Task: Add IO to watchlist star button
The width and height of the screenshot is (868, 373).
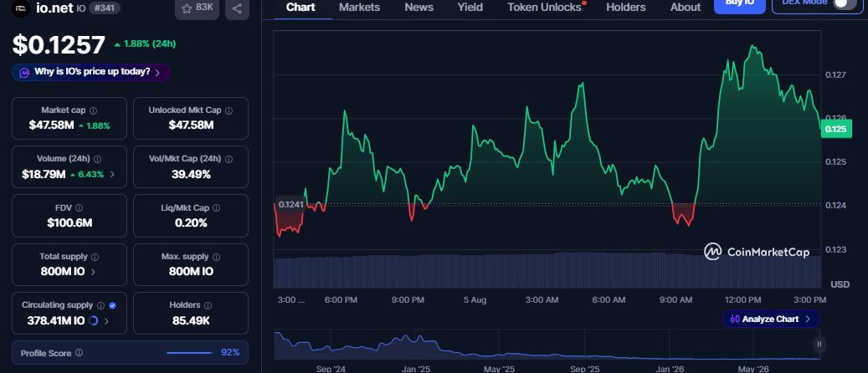Action: (197, 8)
